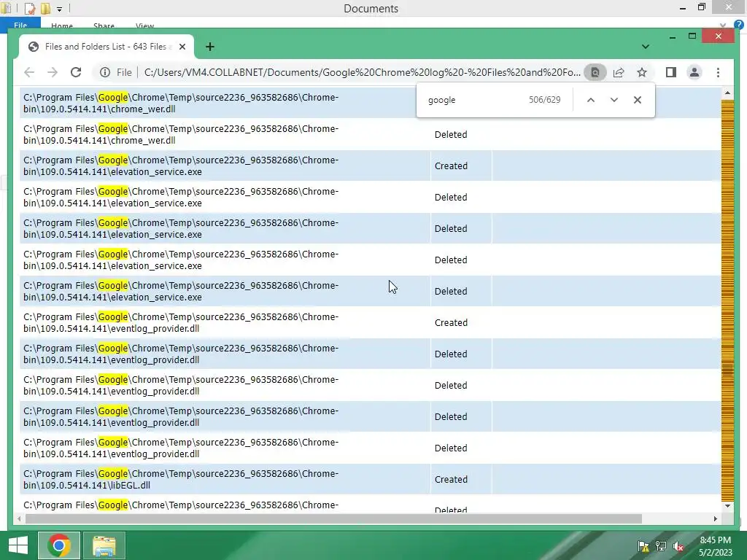
Task: Click the find box containing 'google'
Action: 472,100
